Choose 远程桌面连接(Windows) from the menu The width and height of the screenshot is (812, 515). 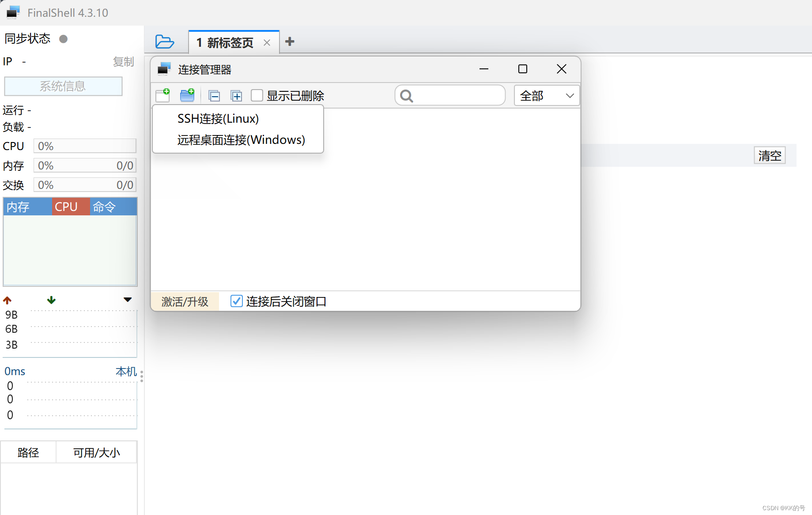pyautogui.click(x=238, y=140)
